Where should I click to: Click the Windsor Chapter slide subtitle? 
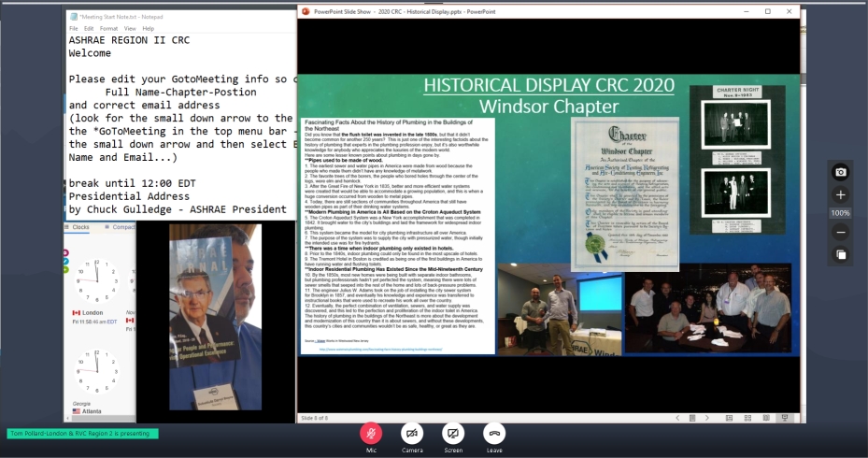(548, 107)
